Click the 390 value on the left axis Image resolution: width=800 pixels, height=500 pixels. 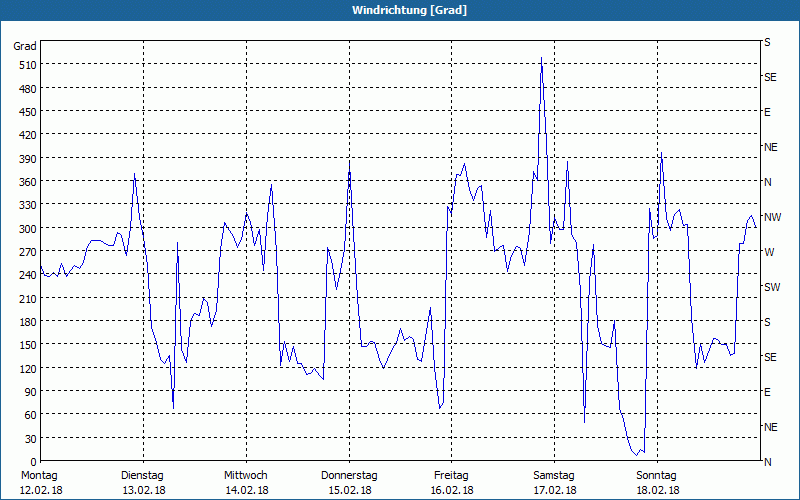pyautogui.click(x=28, y=159)
